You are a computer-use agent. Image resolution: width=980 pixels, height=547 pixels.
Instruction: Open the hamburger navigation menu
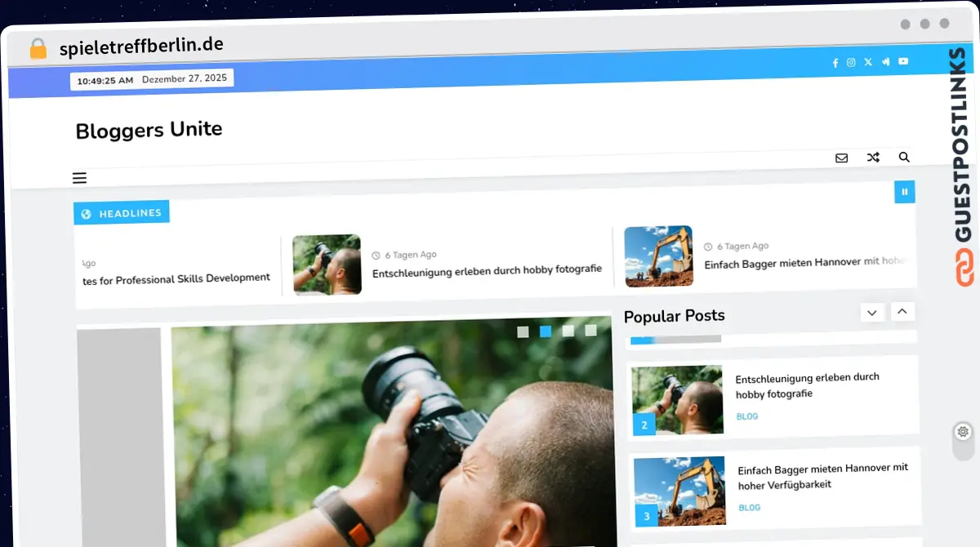click(79, 177)
